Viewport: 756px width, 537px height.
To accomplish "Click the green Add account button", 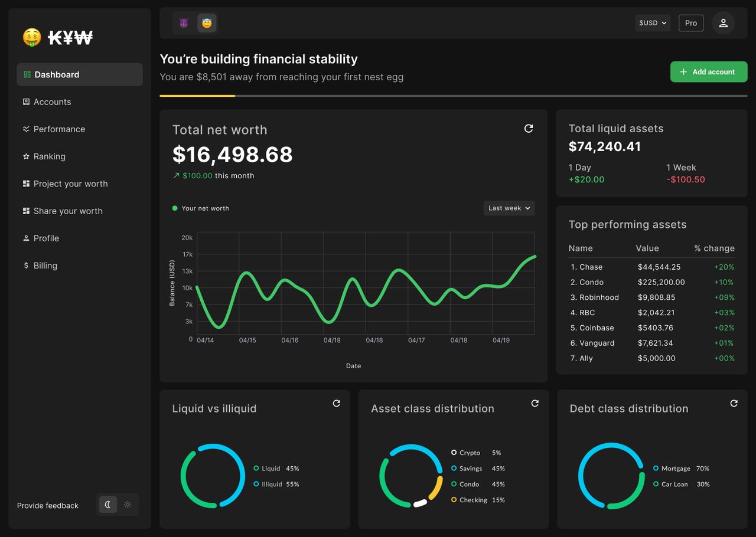I will [708, 72].
